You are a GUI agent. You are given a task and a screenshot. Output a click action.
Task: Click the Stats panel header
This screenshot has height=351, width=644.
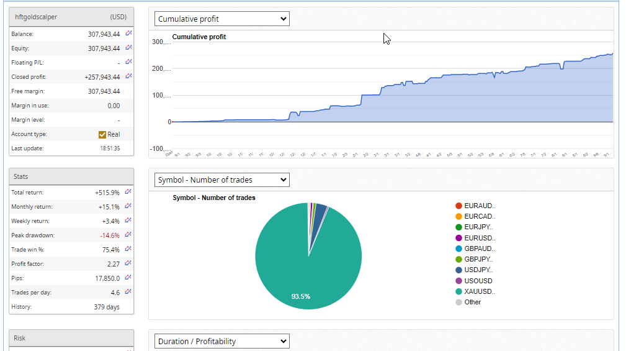point(71,176)
